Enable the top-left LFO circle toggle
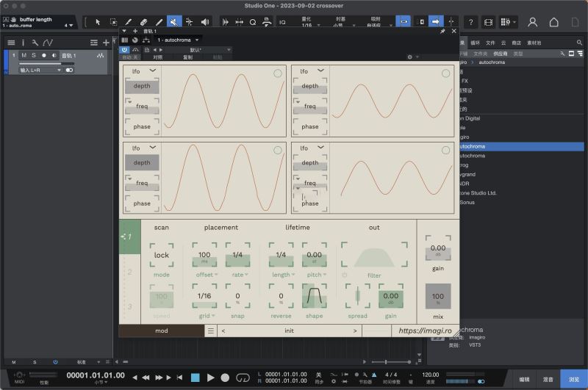588x390 pixels. coord(278,73)
